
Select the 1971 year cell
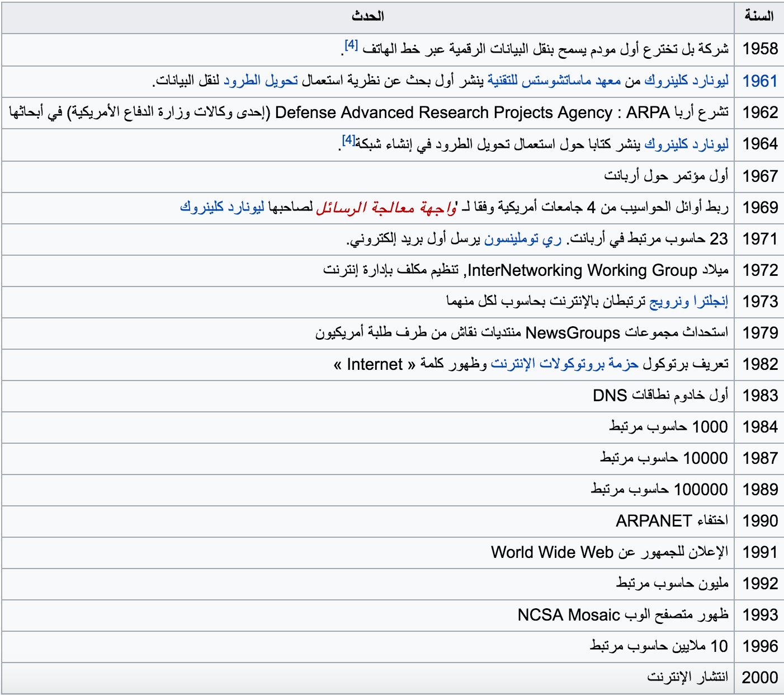(760, 239)
